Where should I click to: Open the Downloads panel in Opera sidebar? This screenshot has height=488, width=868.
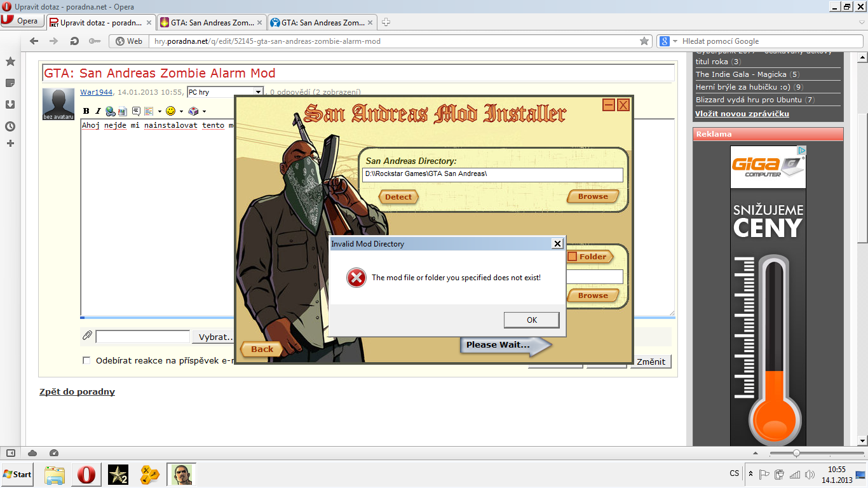(10, 105)
